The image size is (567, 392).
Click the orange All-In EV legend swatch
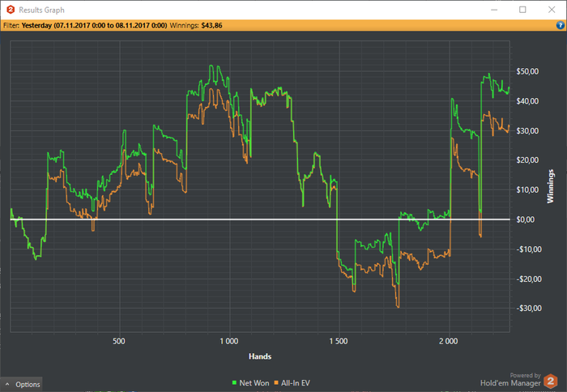pos(276,382)
